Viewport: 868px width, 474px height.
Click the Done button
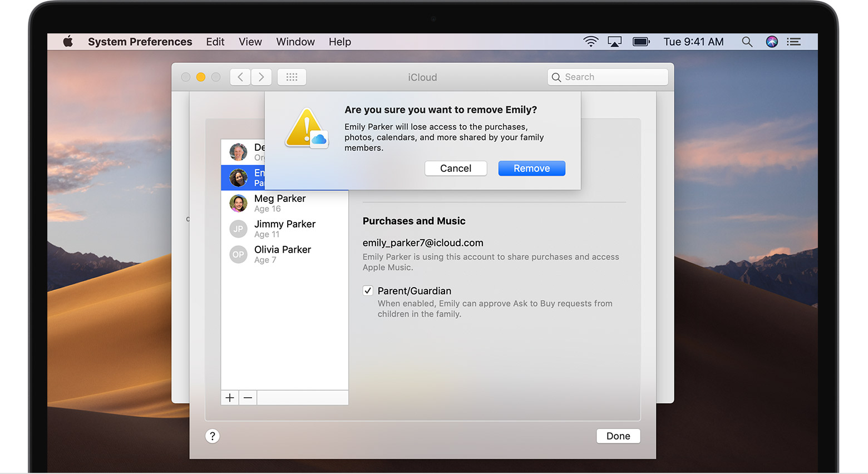[618, 436]
